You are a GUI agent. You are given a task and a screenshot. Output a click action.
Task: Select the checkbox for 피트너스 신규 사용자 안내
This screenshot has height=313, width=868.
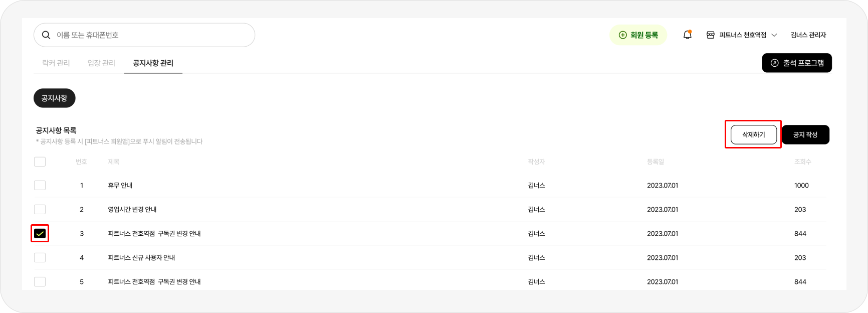40,257
